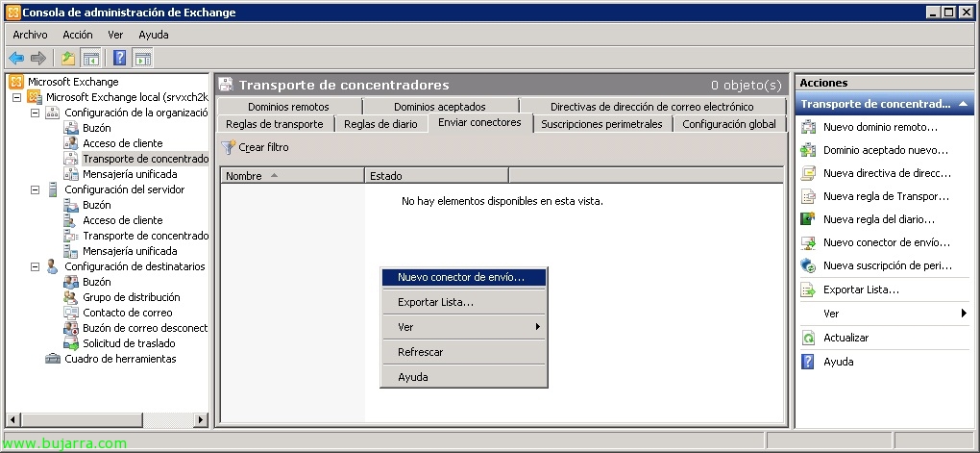Viewport: 980px width, 453px height.
Task: Click the Actualizar refresh icon
Action: tap(808, 338)
